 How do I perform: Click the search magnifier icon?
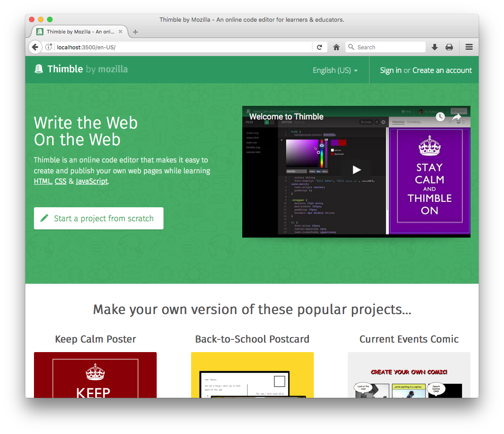351,47
